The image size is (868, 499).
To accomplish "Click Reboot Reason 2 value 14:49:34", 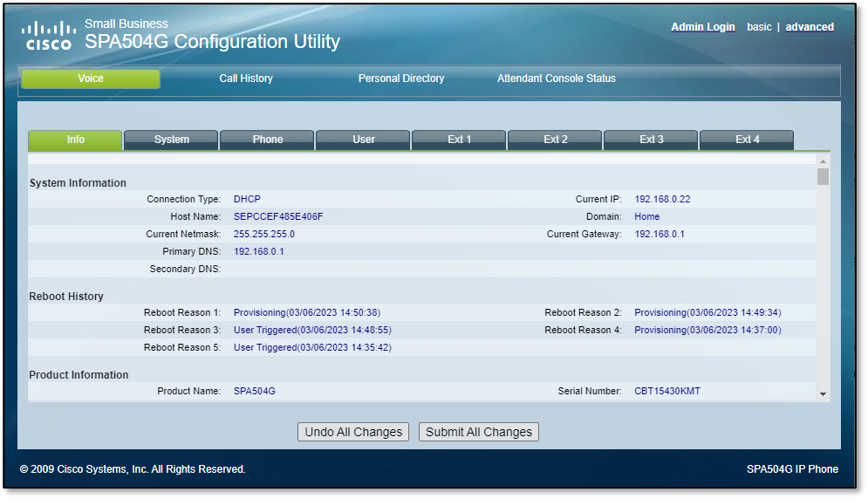I will click(707, 312).
